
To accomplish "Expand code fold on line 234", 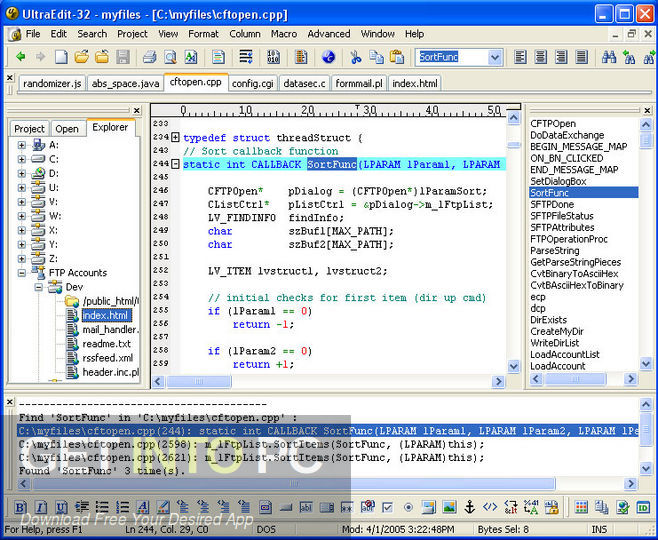I will (175, 137).
